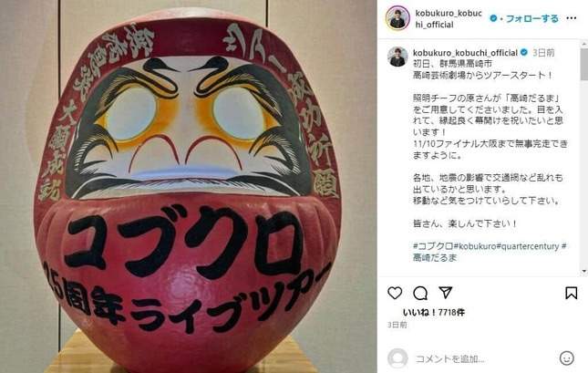Open #コブクロ hashtag link
Viewport: 588px width, 373px height.
click(433, 246)
